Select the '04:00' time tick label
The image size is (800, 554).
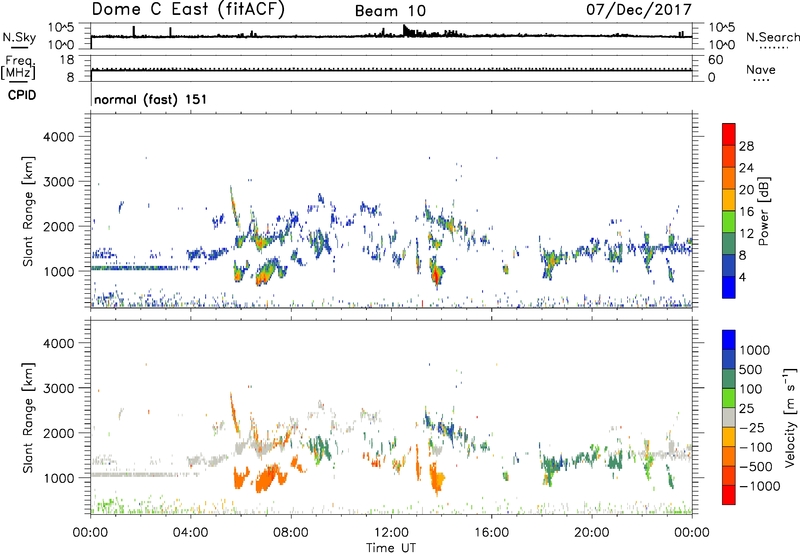pyautogui.click(x=190, y=533)
